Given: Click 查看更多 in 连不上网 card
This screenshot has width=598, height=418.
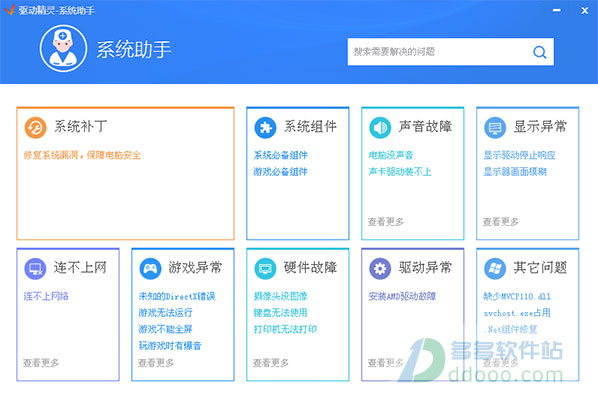Looking at the screenshot, I should [x=41, y=363].
